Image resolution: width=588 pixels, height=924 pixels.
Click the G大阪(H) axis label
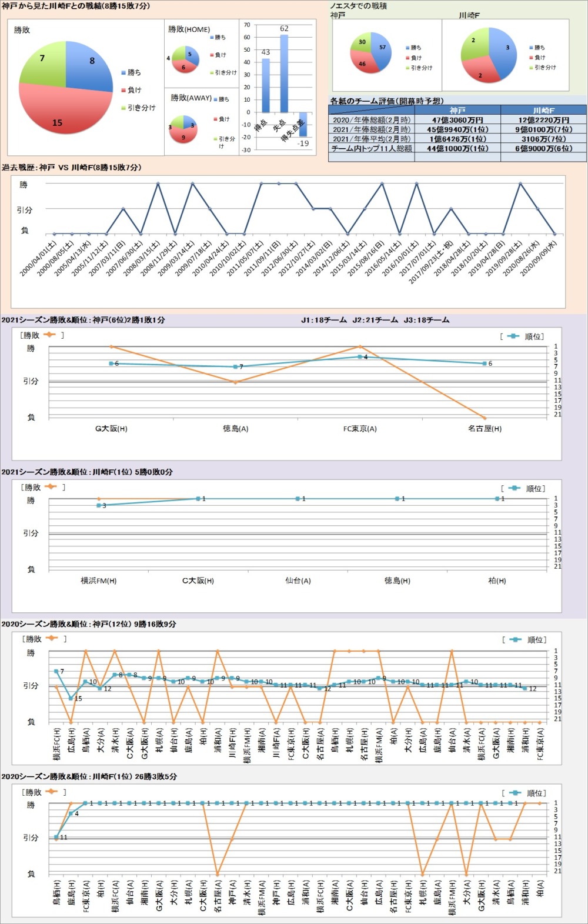pyautogui.click(x=111, y=429)
